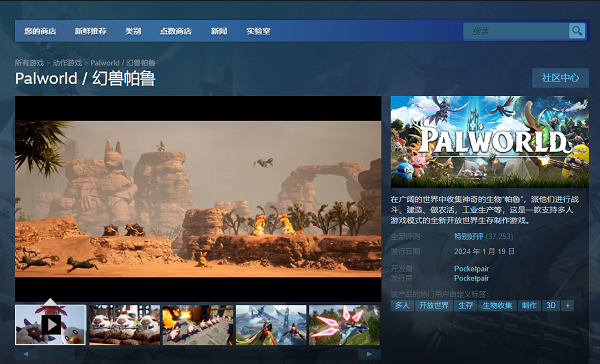Open the 新鲜推荐 menu
Viewport: 600px width, 364px height.
point(90,31)
